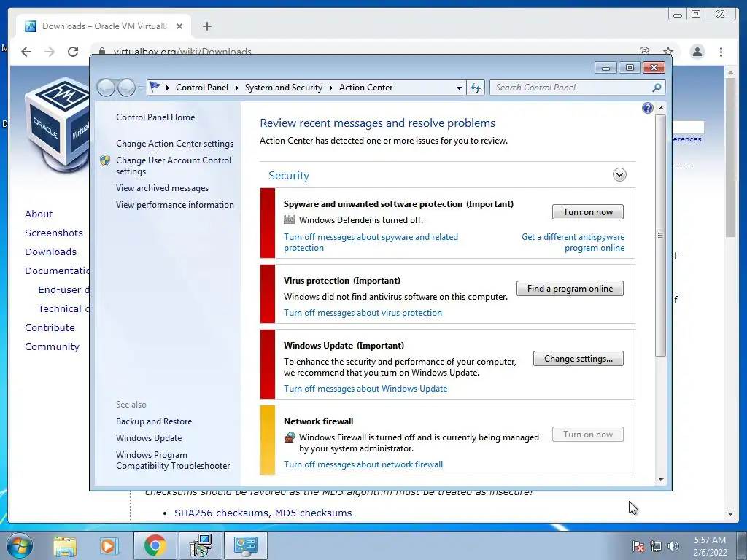Open Windows Program Compatibility Troubleshooter
Screen dimensions: 747x560
tap(173, 461)
